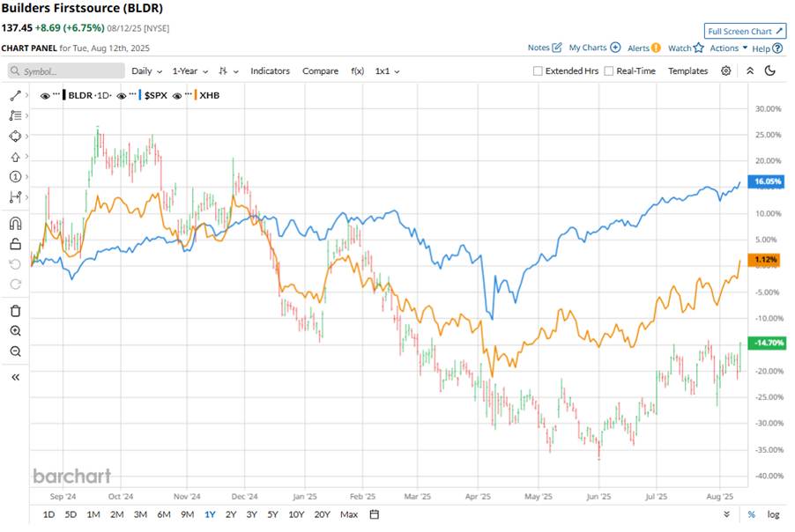Open the Daily interval dropdown

(146, 71)
